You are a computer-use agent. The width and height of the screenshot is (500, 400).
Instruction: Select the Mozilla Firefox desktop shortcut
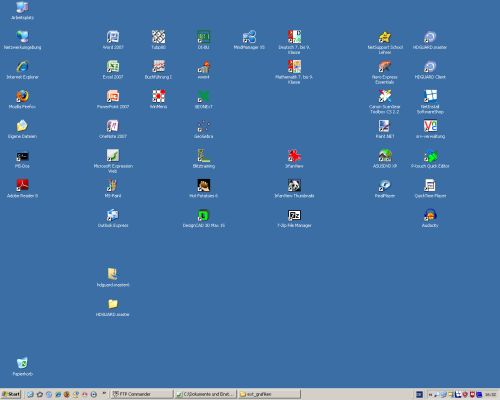pyautogui.click(x=22, y=96)
